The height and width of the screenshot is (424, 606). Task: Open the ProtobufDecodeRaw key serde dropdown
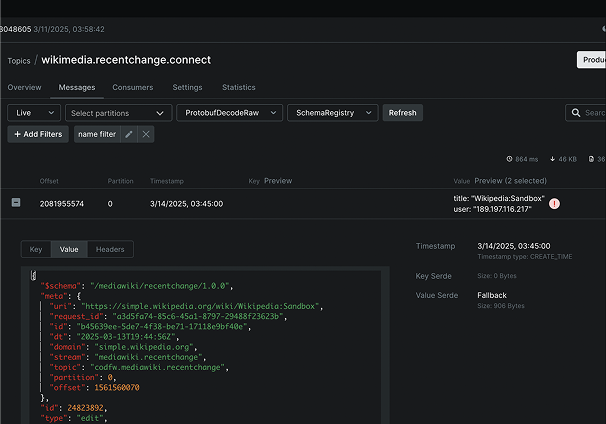coord(228,113)
